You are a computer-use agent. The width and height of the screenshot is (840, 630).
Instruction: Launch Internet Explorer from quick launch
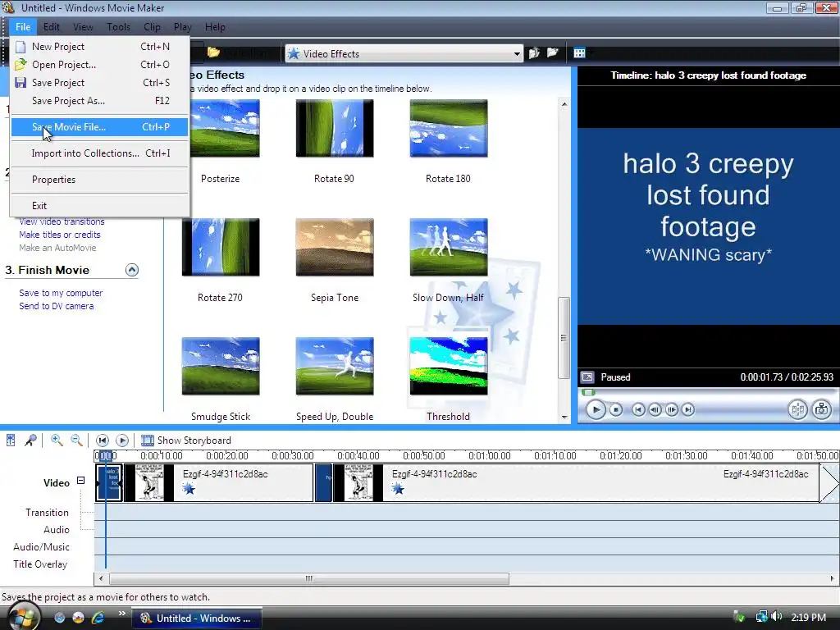coord(98,618)
